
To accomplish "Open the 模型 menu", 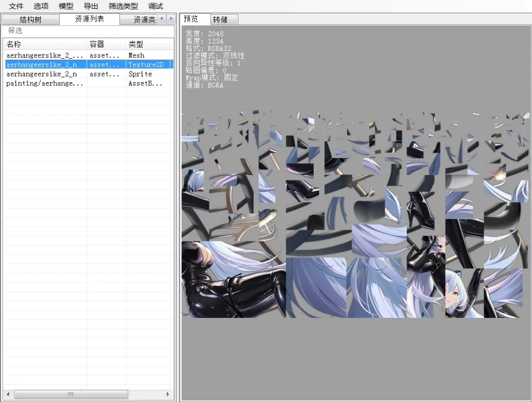I will pyautogui.click(x=66, y=6).
